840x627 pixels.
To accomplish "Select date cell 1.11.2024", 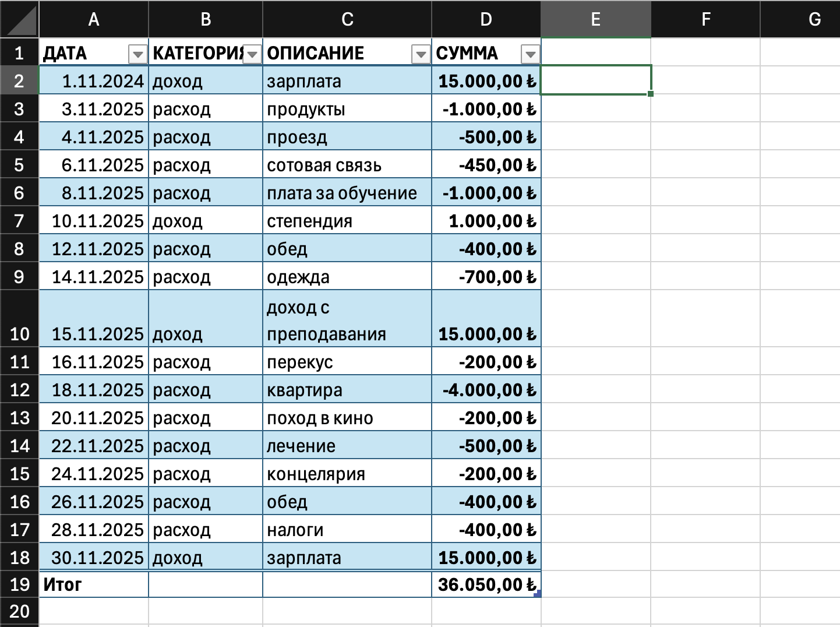I will [x=94, y=80].
